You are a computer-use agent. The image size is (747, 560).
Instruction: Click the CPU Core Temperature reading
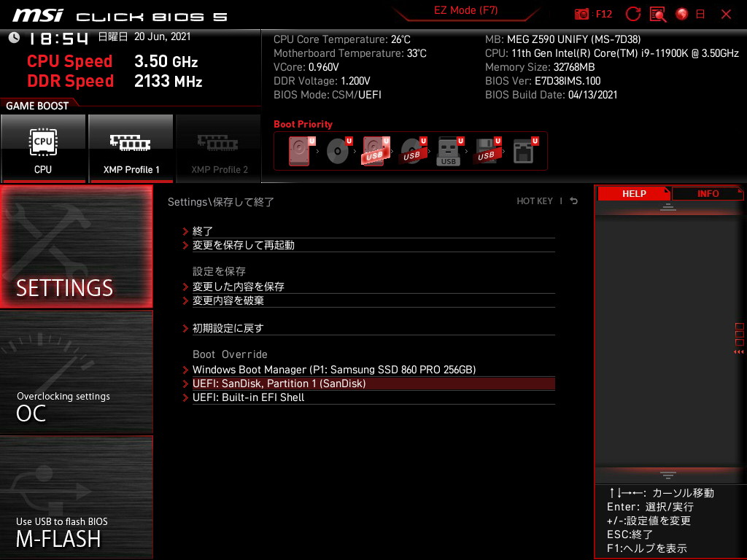pyautogui.click(x=341, y=39)
